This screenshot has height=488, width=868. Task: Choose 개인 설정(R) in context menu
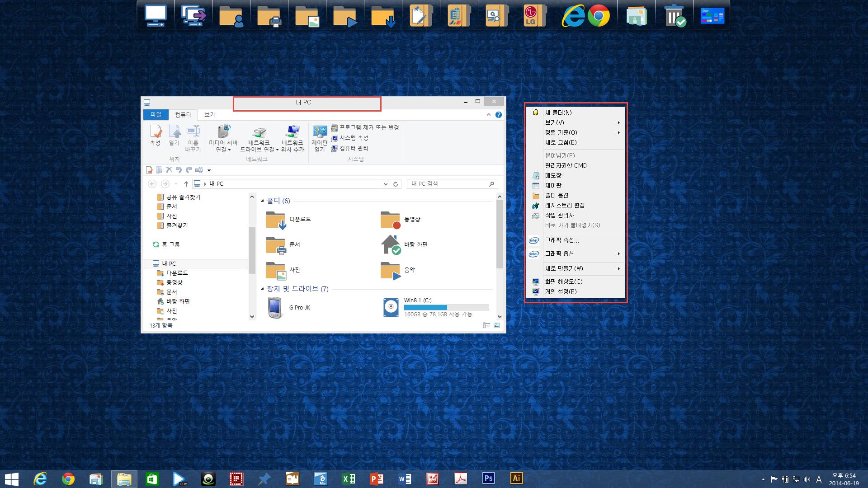pos(576,291)
